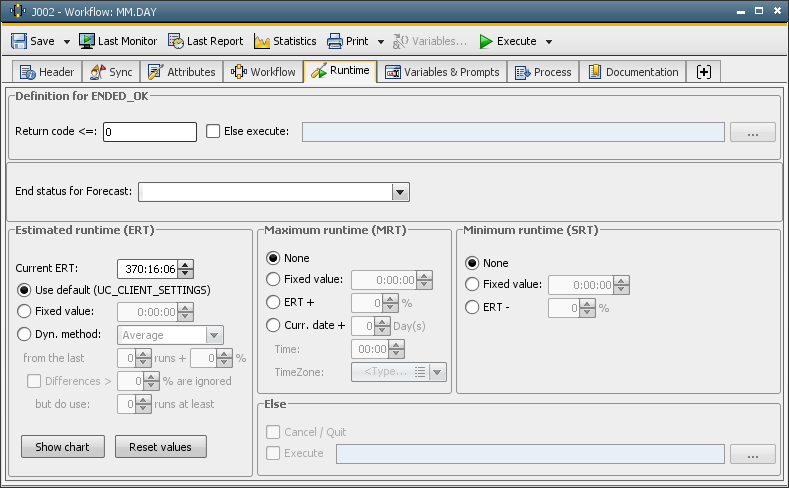Click the green Execute icon

point(486,41)
